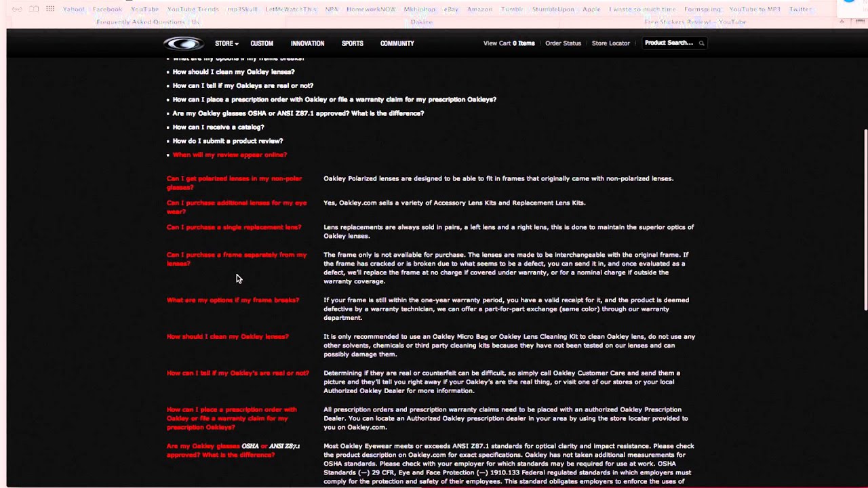Click red question about purchasing a frame separately
This screenshot has width=868, height=488.
(237, 259)
